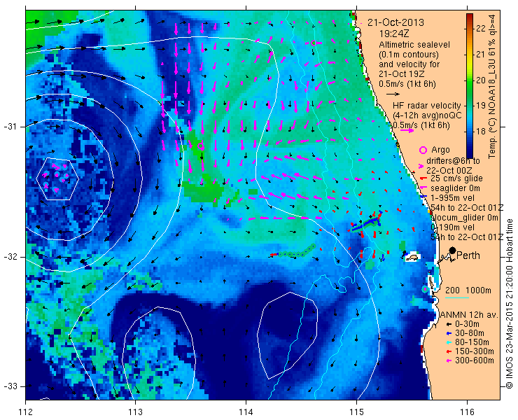Click the longitude axis label '116'
The width and height of the screenshot is (518, 420).
tap(467, 412)
